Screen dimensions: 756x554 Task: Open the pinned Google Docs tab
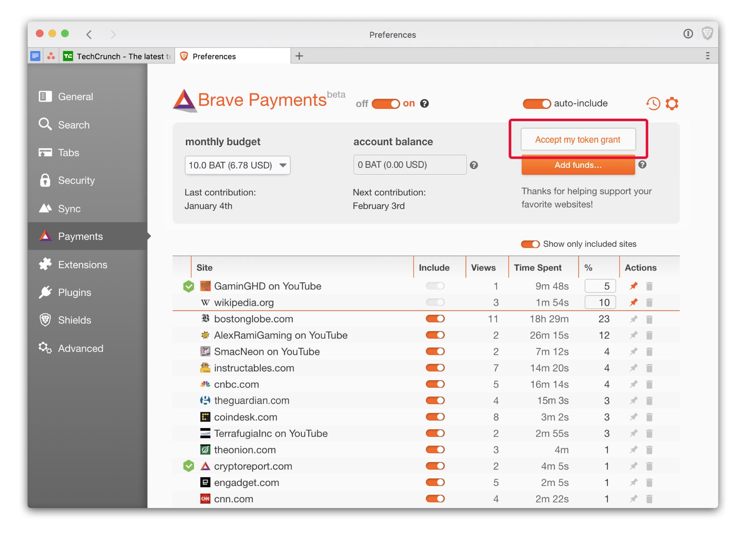(x=35, y=56)
